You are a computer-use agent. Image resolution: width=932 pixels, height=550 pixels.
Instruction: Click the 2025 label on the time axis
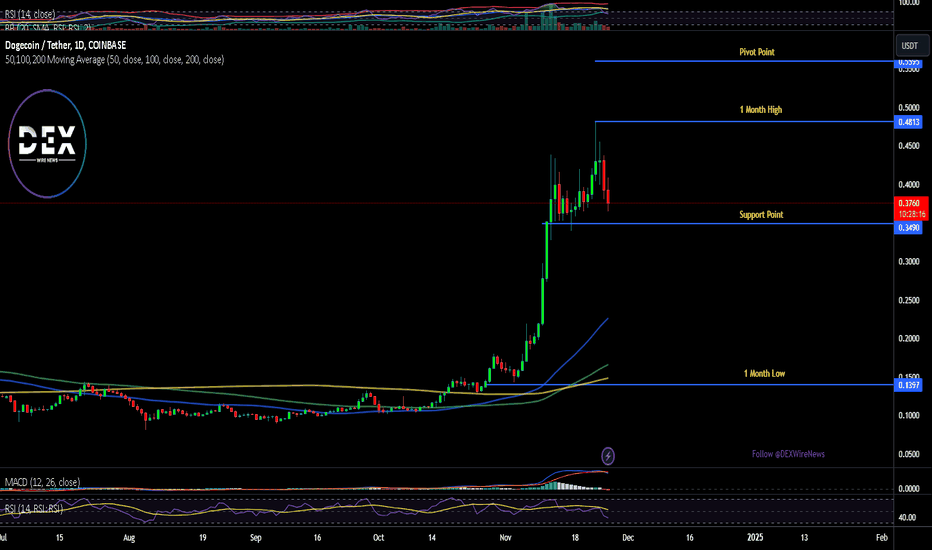click(755, 538)
